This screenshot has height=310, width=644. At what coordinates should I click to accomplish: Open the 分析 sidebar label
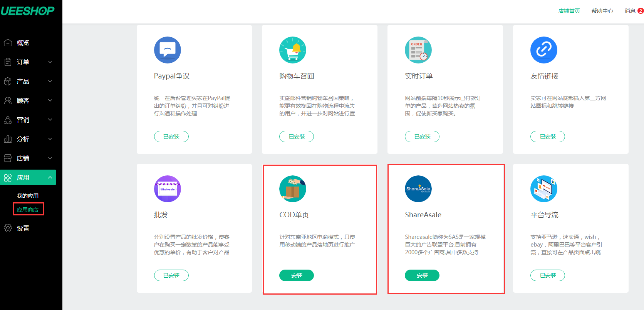tap(23, 139)
